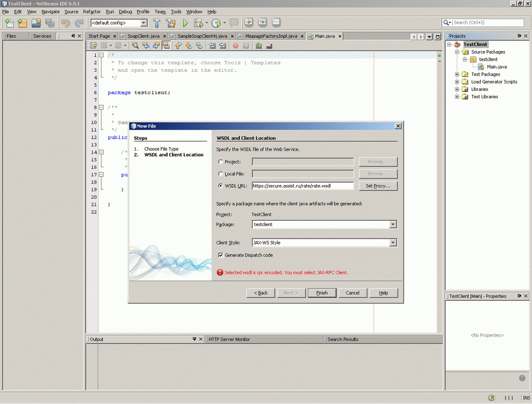Click the Next Bookmark icon
This screenshot has height=404, width=532.
coord(189,45)
